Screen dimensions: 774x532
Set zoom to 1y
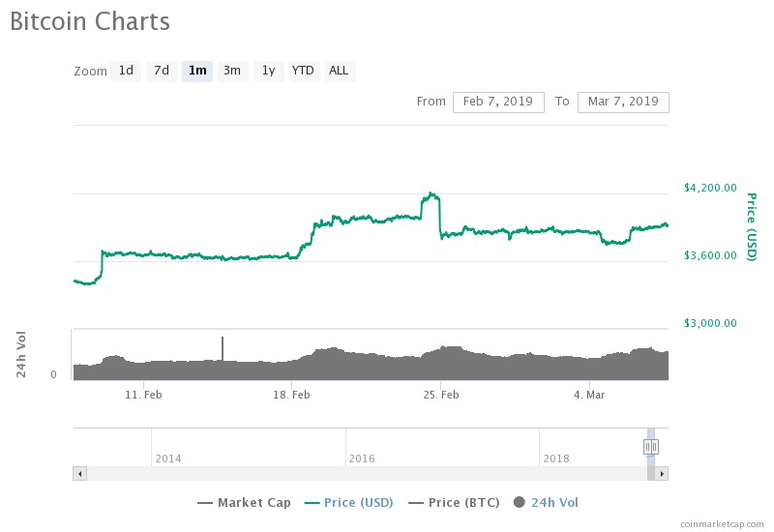tap(268, 71)
